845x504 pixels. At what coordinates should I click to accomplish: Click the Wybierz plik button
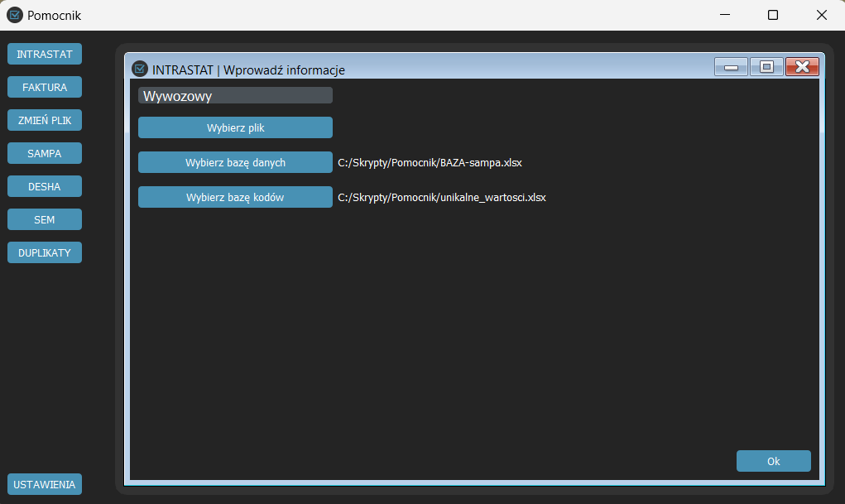coord(235,127)
